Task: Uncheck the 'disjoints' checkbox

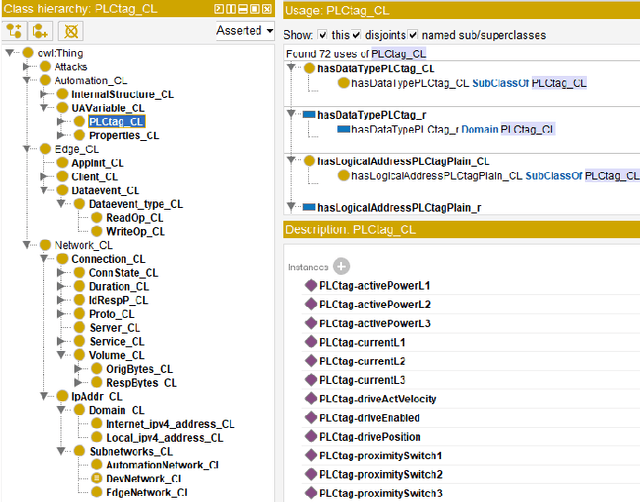Action: (358, 36)
